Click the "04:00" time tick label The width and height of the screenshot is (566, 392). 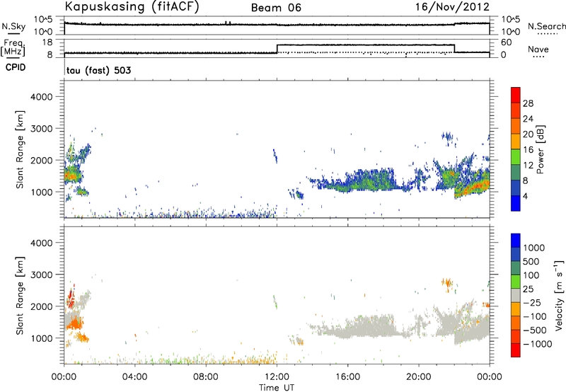[134, 377]
